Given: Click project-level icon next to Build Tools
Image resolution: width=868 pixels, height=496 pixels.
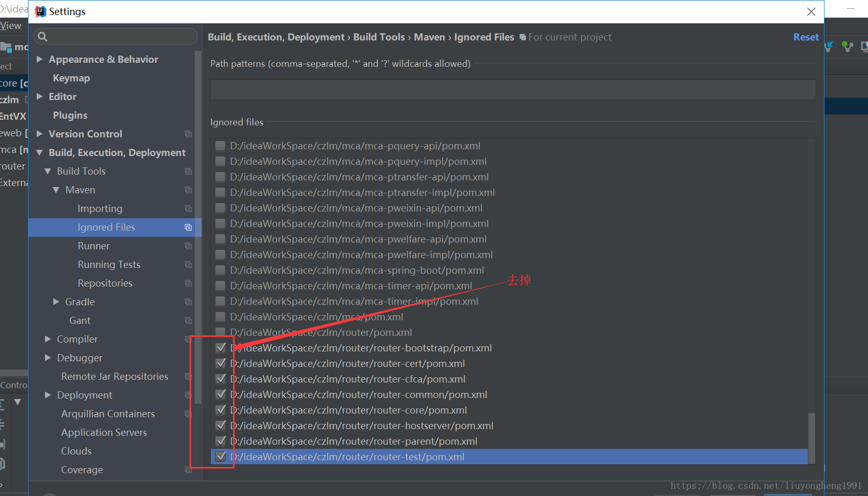Looking at the screenshot, I should tap(189, 171).
